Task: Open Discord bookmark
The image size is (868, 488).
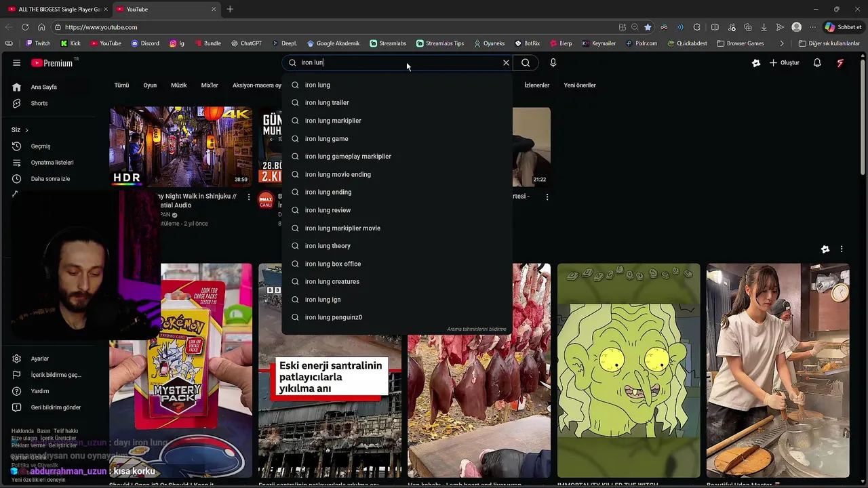Action: pyautogui.click(x=145, y=43)
